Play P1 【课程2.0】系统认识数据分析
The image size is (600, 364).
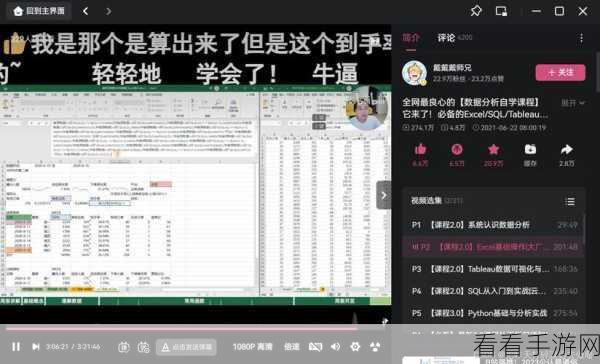[494, 225]
